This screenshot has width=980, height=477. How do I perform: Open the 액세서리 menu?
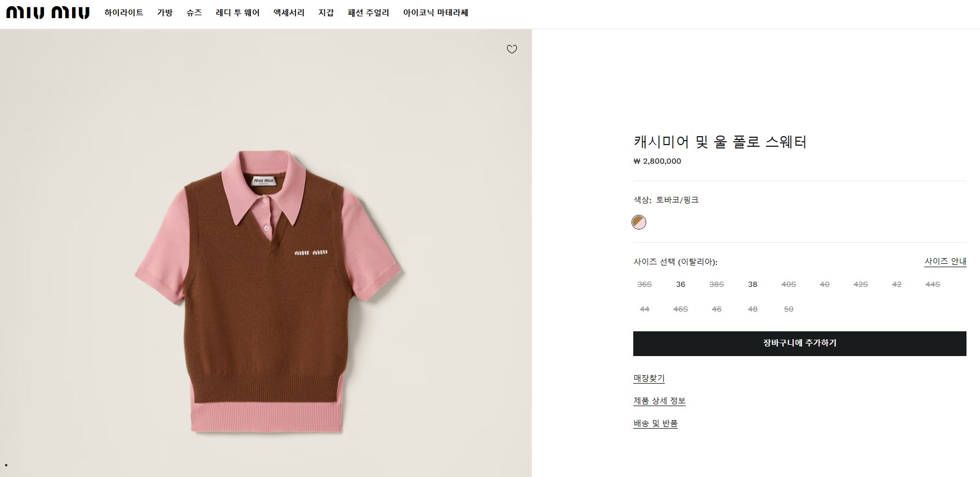(x=289, y=12)
